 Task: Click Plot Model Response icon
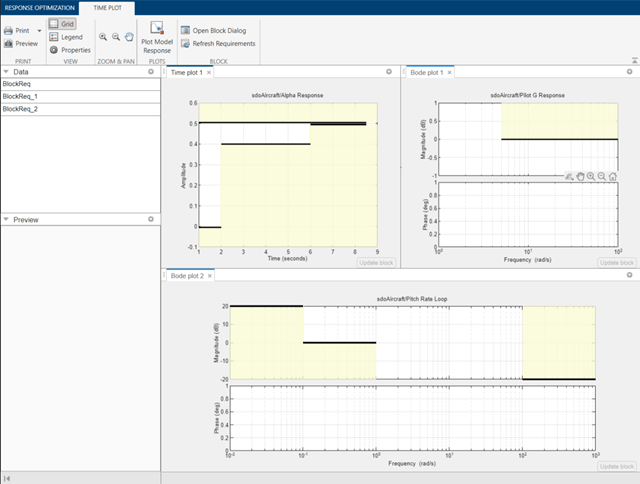[156, 30]
